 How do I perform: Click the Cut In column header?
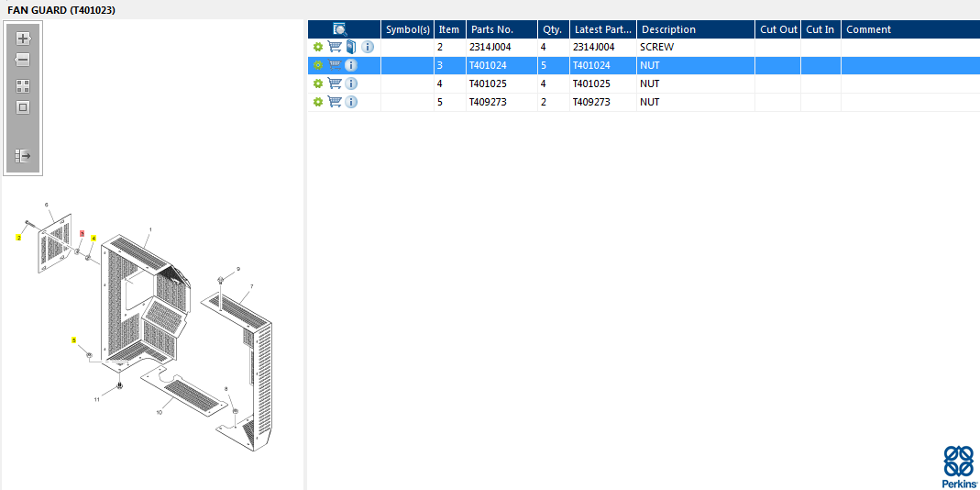click(820, 29)
